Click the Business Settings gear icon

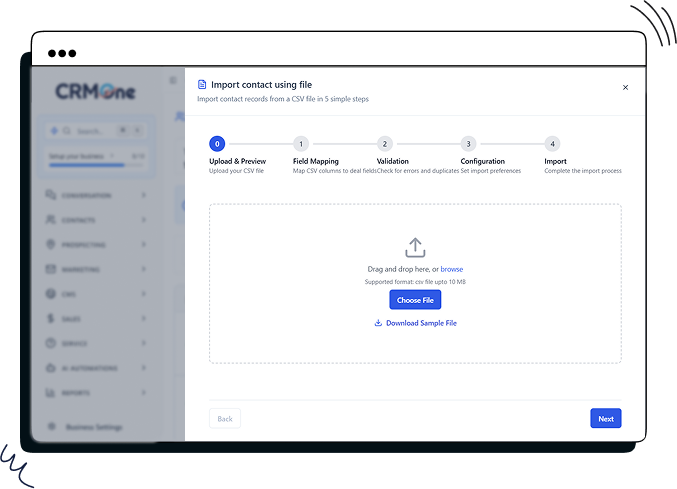pyautogui.click(x=51, y=427)
